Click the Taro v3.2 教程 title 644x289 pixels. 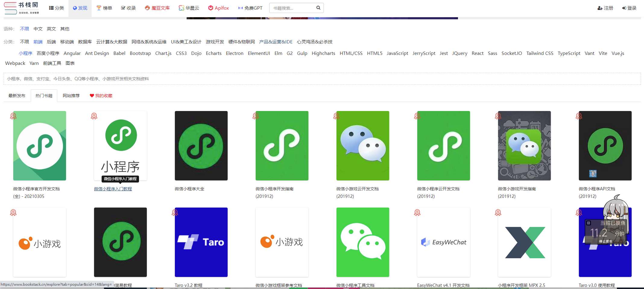coord(188,285)
